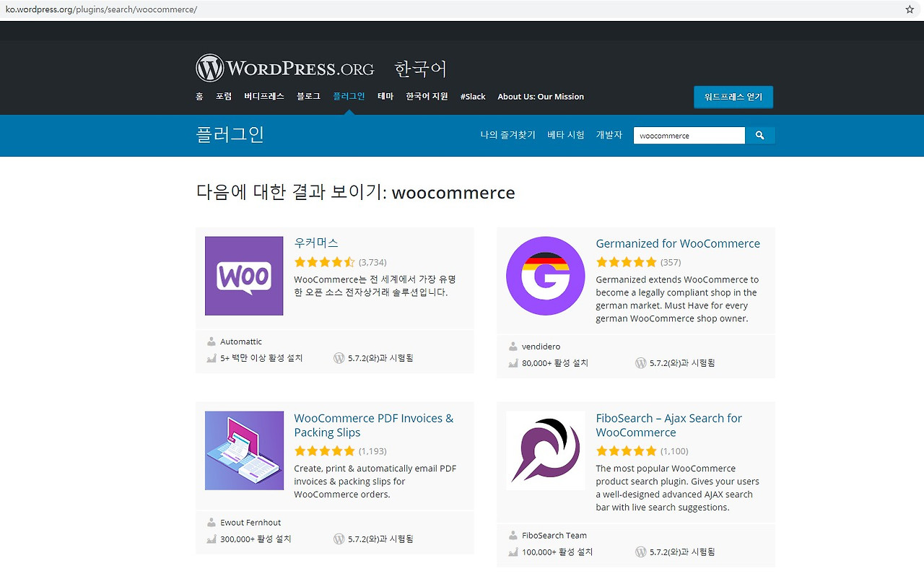Screen dimensions: 924x579
Task: Click WordPress version icon in PDF Invoices card
Action: (339, 539)
